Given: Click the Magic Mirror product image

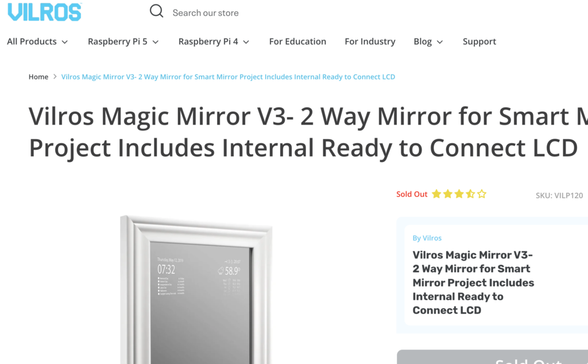Looking at the screenshot, I should coord(196,289).
